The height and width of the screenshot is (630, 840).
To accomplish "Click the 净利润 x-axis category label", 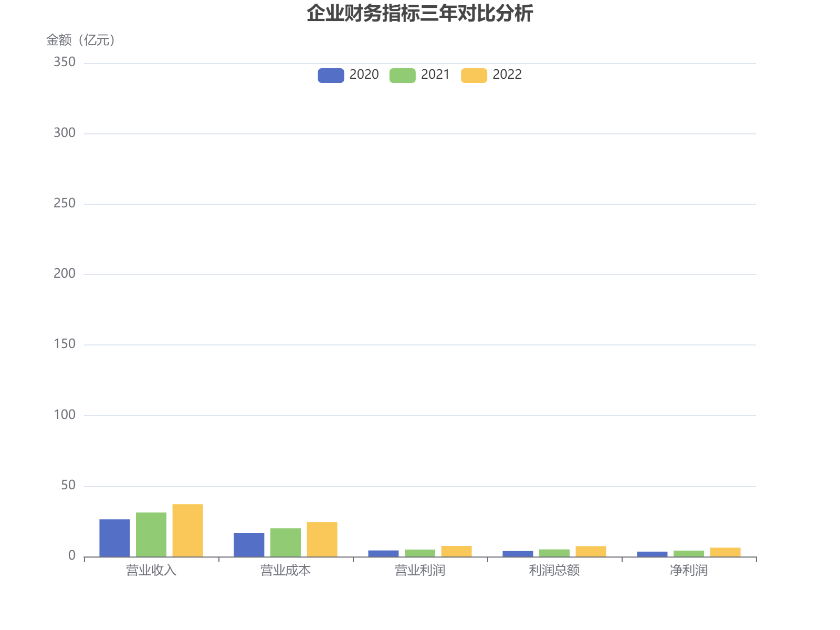I will (x=689, y=570).
